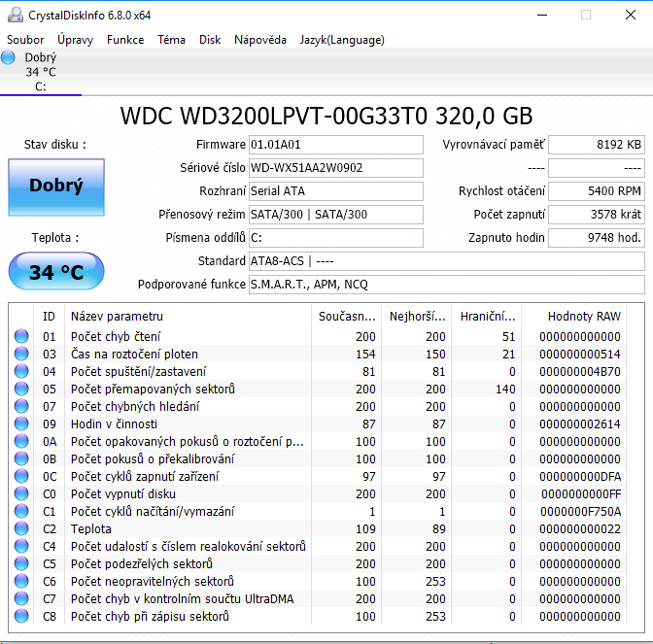This screenshot has height=644, width=653.
Task: Click status orb of row C6 neopravitelných sektorů
Action: pos(21,581)
